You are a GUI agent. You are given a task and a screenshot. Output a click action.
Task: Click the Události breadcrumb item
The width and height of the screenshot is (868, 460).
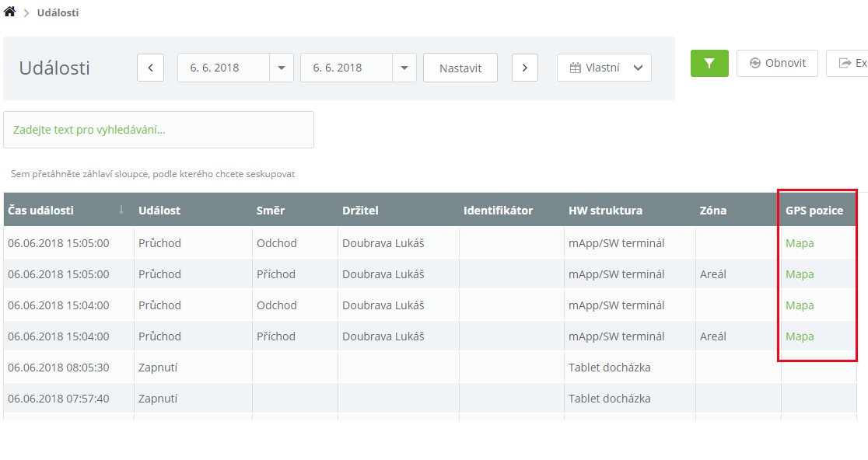(58, 12)
